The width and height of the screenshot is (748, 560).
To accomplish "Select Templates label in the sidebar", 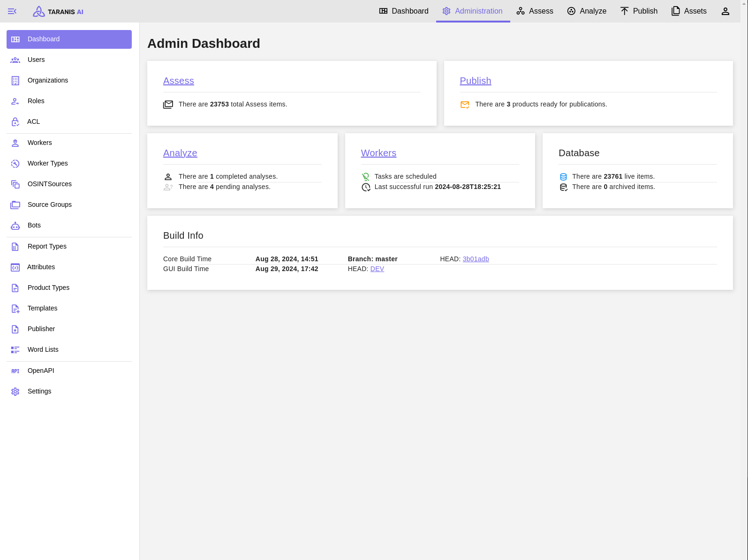I will pos(43,309).
